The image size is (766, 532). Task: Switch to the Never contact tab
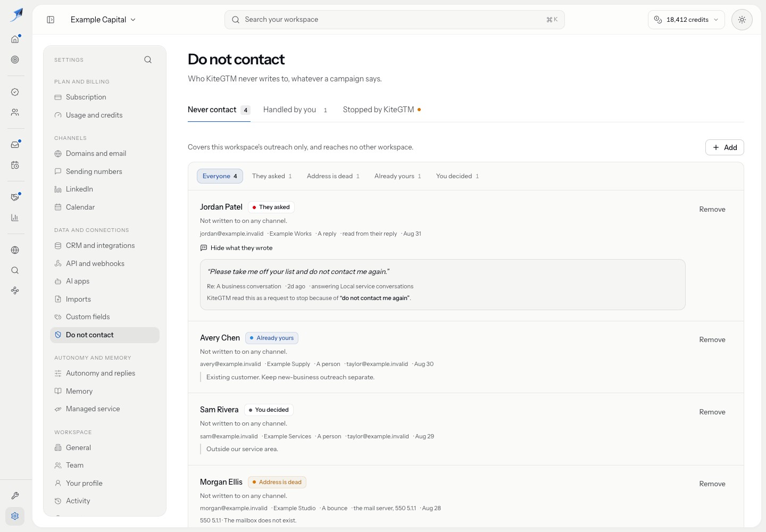[x=219, y=110]
